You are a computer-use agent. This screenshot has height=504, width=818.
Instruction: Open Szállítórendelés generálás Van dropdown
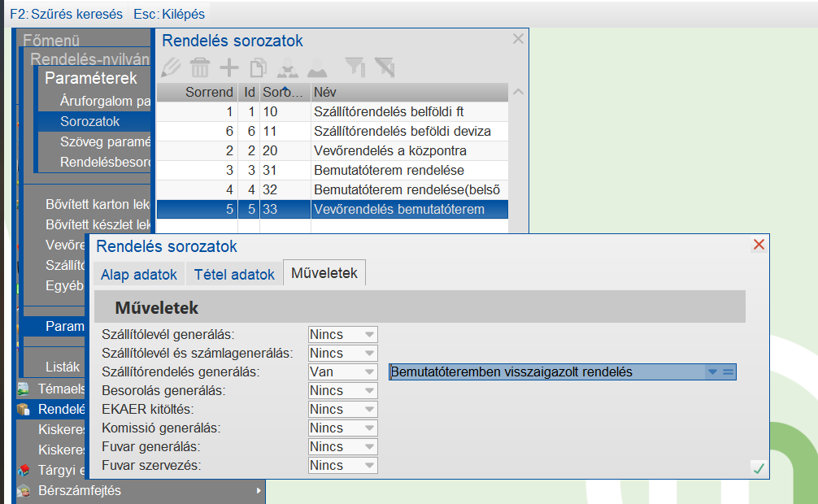369,372
